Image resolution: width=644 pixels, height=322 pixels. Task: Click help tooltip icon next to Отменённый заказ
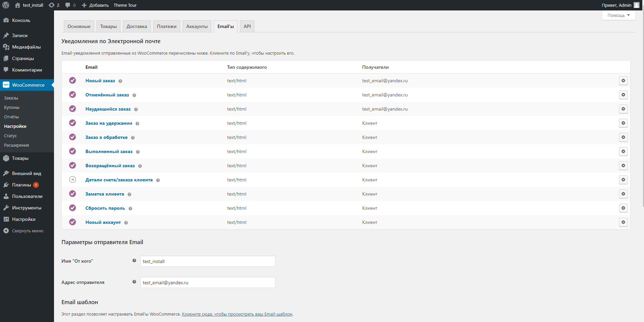(134, 95)
